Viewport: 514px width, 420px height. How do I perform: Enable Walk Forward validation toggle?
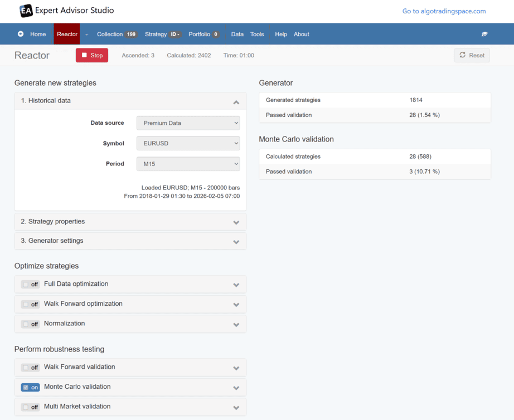tap(30, 367)
